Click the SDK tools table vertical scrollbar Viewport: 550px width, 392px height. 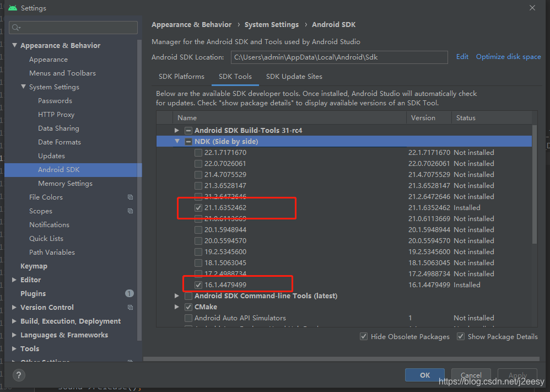coord(535,184)
